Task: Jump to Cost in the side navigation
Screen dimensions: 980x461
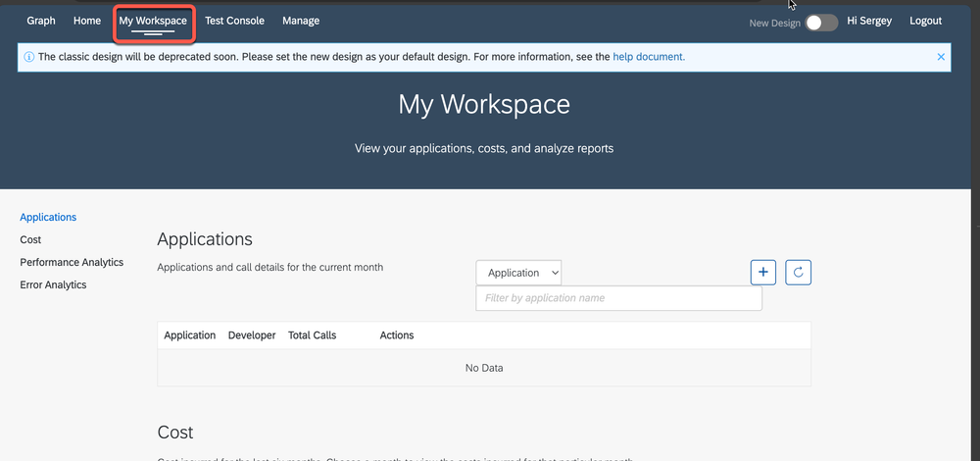Action: point(30,239)
